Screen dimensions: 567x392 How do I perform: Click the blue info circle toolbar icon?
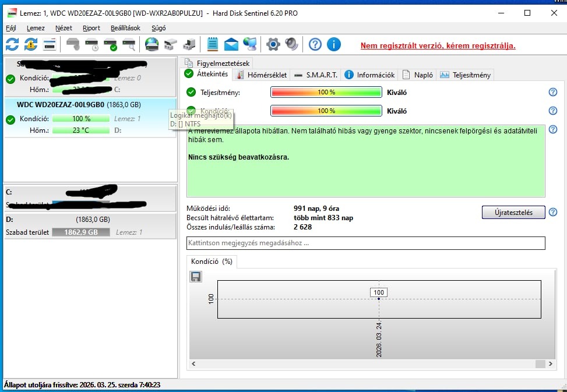pos(334,44)
